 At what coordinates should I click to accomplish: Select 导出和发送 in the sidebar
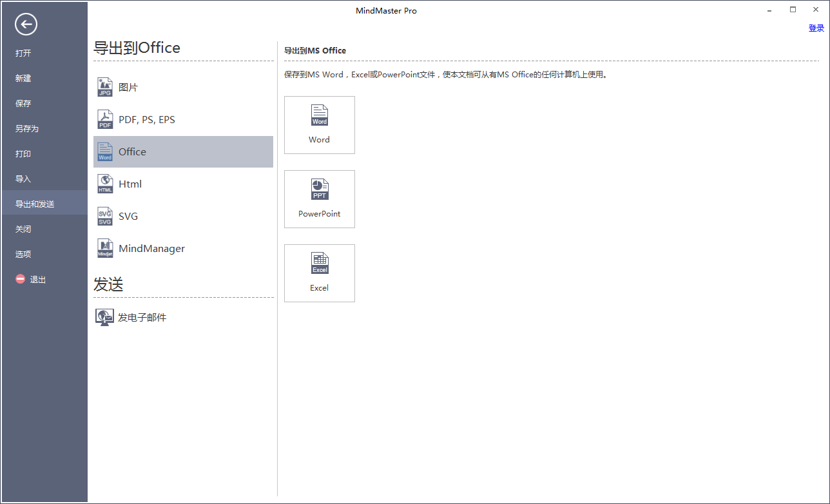click(x=35, y=204)
